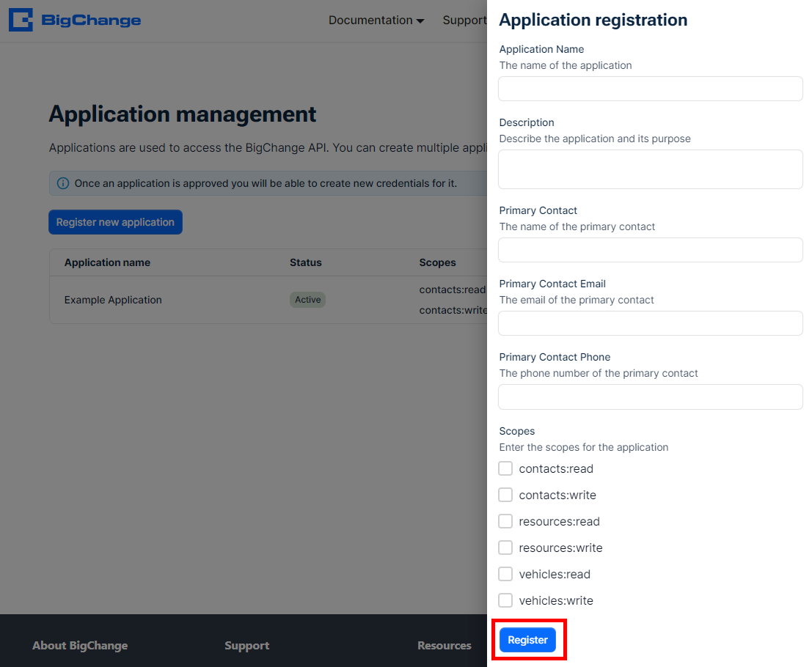Select the Primary Contact Phone field
This screenshot has height=667, width=812.
[x=651, y=397]
